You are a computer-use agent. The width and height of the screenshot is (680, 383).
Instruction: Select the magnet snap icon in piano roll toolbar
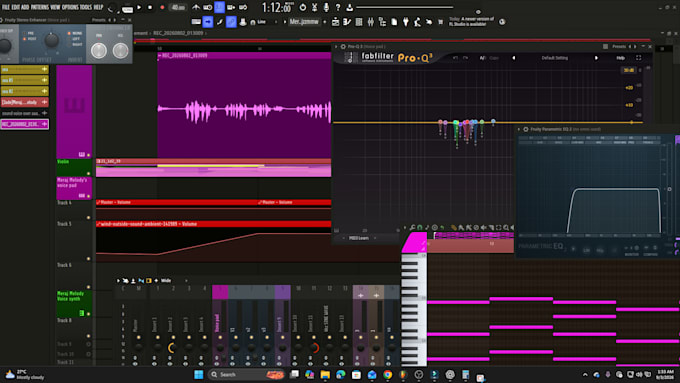point(419,227)
